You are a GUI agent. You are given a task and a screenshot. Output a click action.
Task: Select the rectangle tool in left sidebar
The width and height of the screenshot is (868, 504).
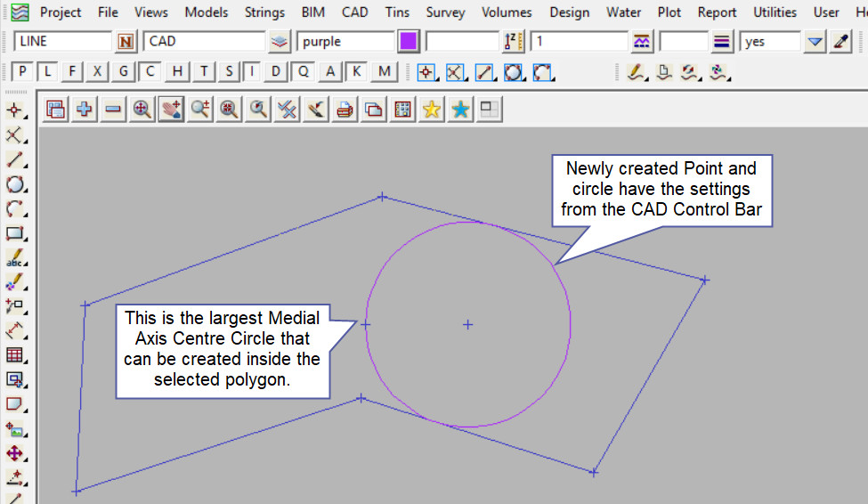pos(15,234)
